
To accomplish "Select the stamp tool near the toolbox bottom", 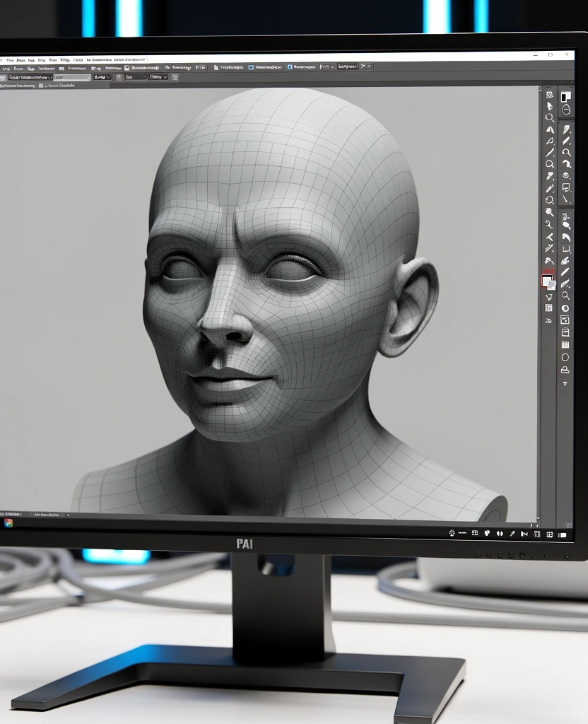I will coord(565,369).
